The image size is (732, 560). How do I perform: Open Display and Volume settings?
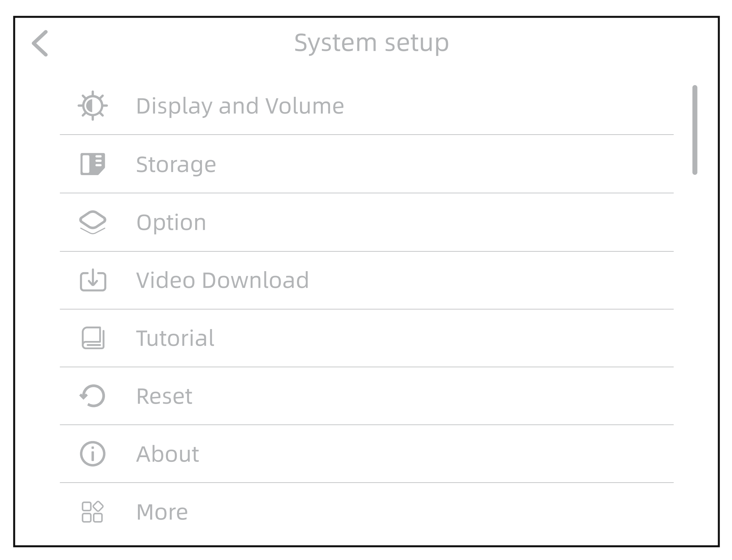(240, 106)
